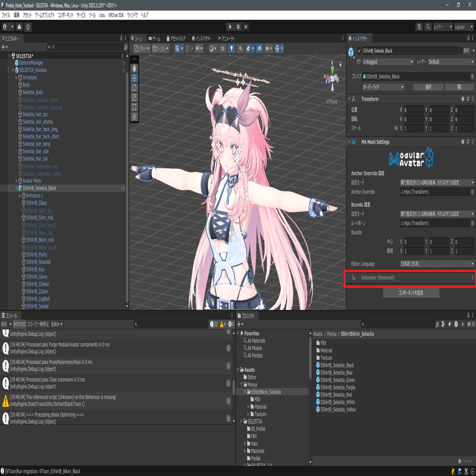This screenshot has height=476, width=476.
Task: Toggle console info message filter
Action: coord(214,324)
